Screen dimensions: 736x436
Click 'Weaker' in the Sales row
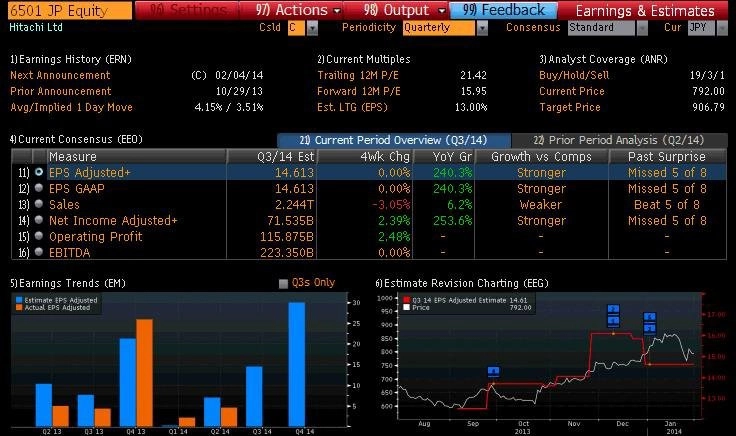[541, 205]
